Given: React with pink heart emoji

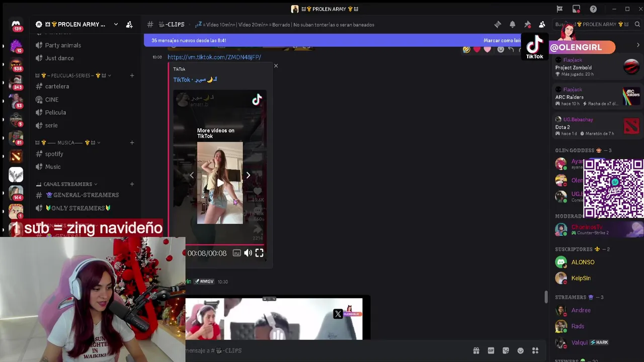Looking at the screenshot, I should [x=488, y=49].
